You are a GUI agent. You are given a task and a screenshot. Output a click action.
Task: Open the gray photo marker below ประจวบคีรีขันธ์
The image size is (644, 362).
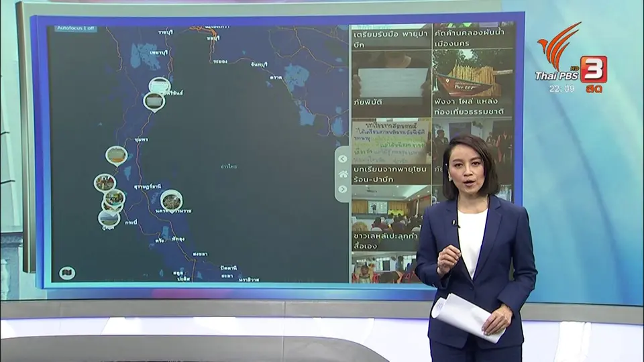154,101
